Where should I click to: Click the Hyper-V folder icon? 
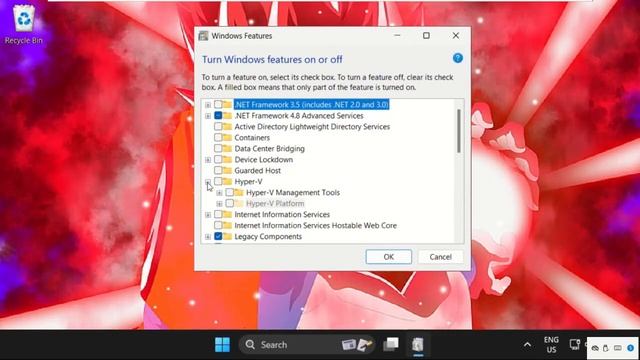click(x=227, y=181)
